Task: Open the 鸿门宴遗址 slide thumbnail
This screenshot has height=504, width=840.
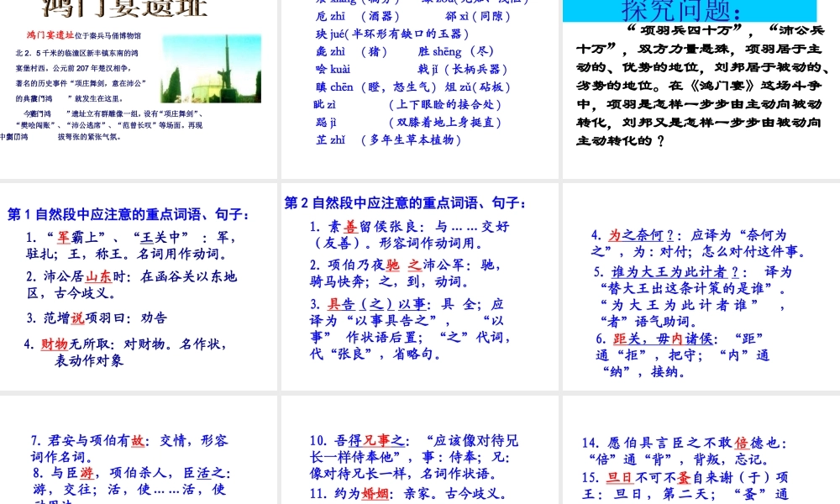Action: point(139,89)
